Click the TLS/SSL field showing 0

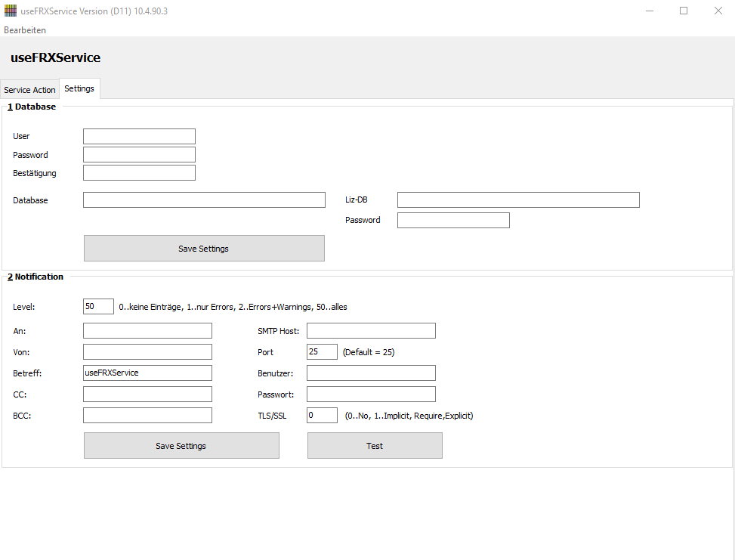tap(322, 415)
